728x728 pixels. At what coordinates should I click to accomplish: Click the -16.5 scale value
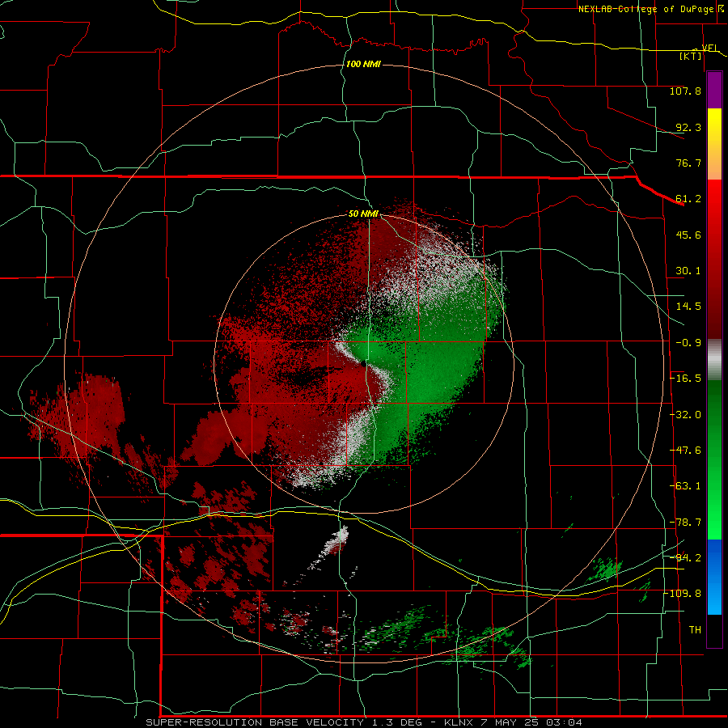(685, 379)
